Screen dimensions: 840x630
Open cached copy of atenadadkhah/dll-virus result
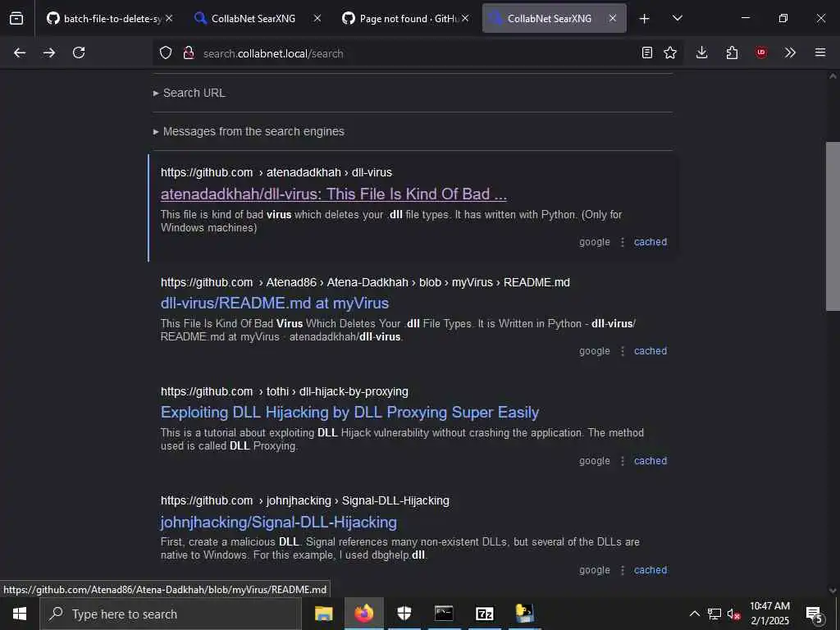click(651, 242)
